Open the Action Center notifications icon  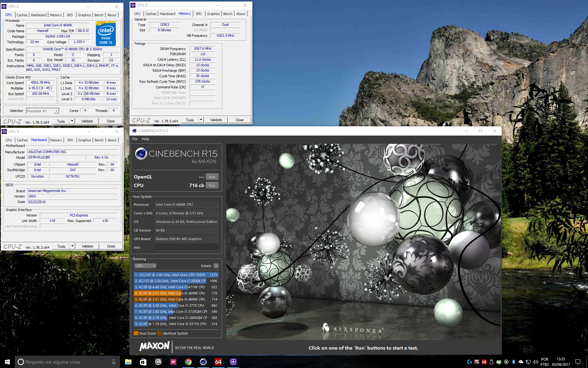(x=578, y=362)
